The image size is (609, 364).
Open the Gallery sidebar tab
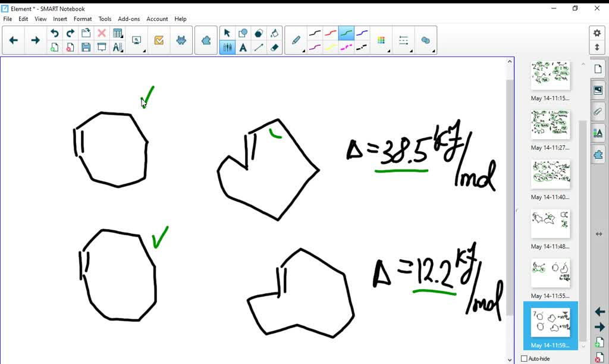pyautogui.click(x=598, y=89)
